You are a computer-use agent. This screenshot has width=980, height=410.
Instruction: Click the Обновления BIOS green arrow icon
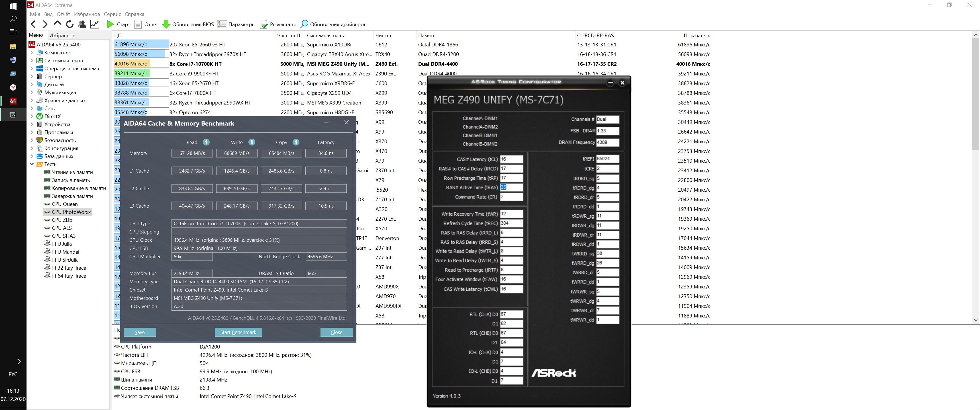166,24
